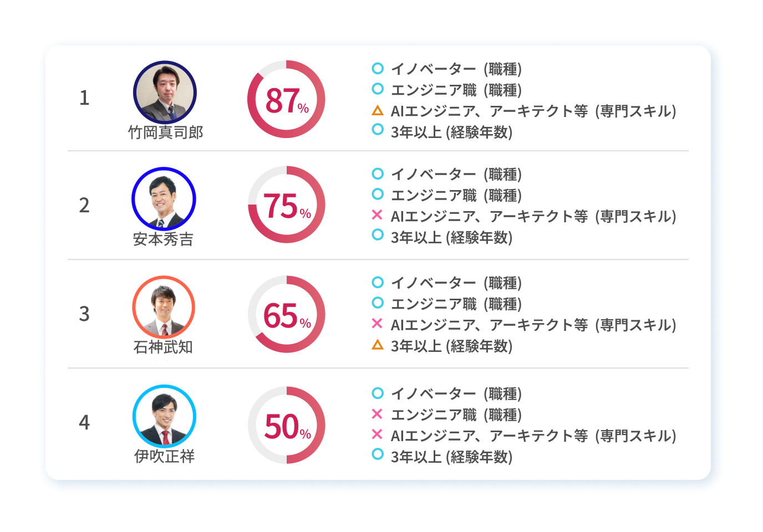Click AIエンジニア、アーキテクト等 text in row 1
Screen dimensions: 763x532
[x=489, y=111]
